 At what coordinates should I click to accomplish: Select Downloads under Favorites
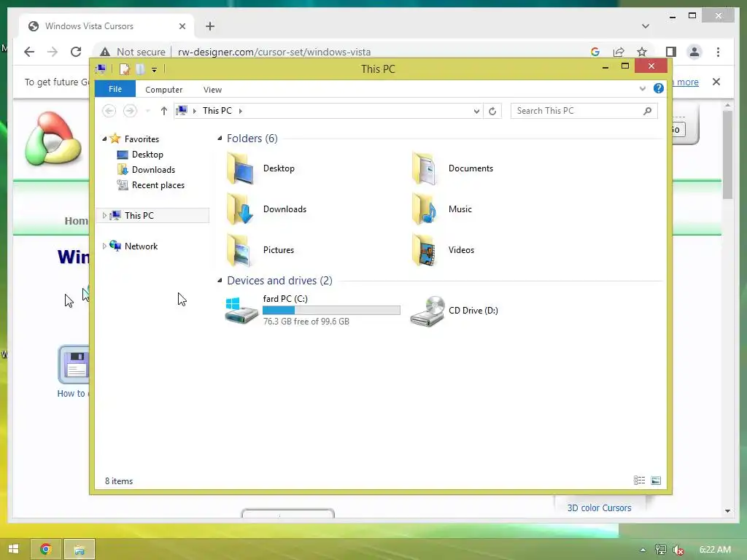(153, 169)
